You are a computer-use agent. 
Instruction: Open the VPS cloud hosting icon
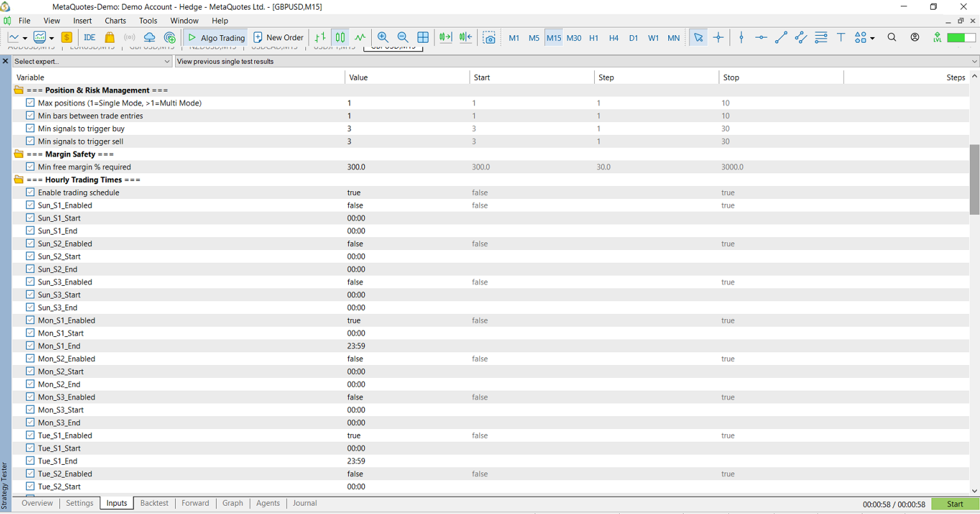coord(149,38)
